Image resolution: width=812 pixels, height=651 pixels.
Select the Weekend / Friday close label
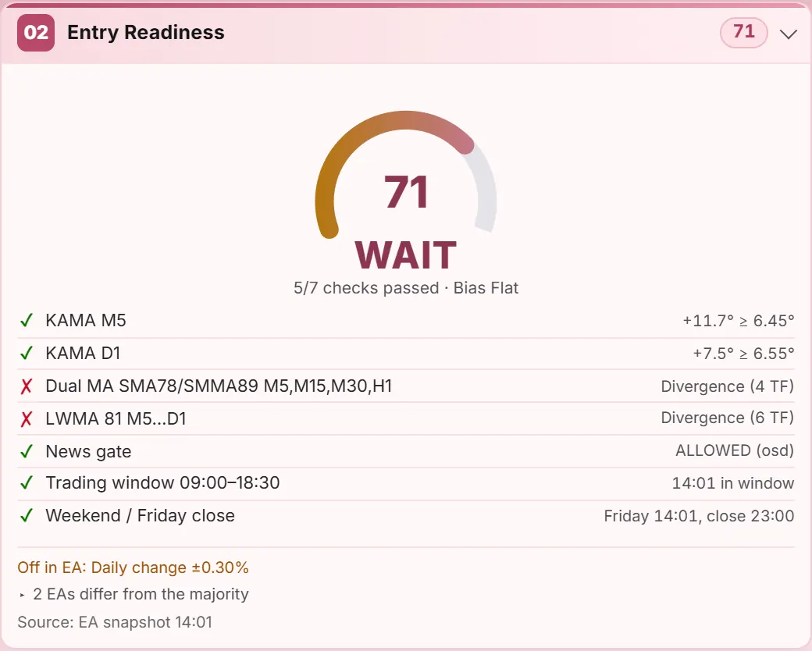pos(141,515)
